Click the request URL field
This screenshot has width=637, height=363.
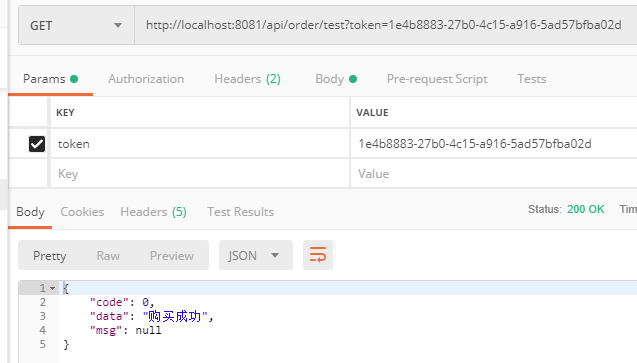[x=386, y=25]
